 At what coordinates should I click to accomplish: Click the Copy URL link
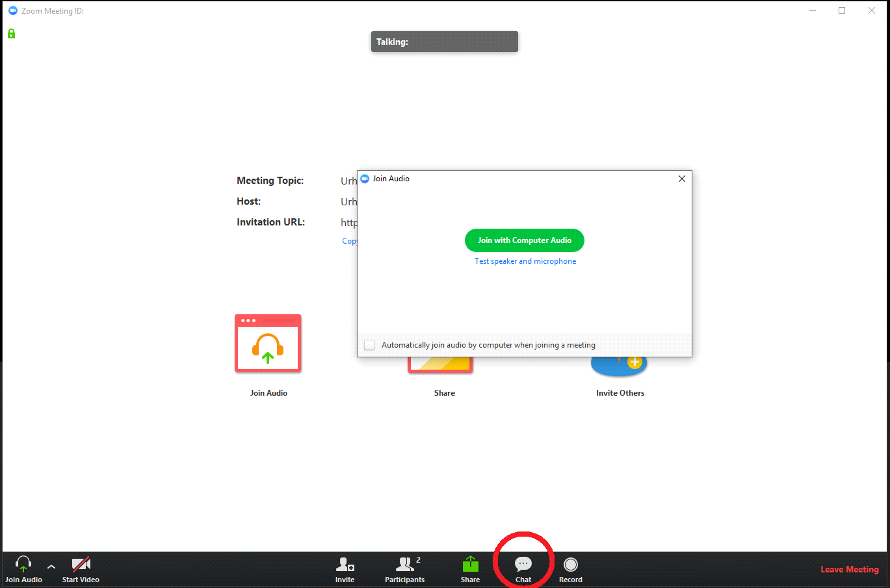[x=349, y=241]
